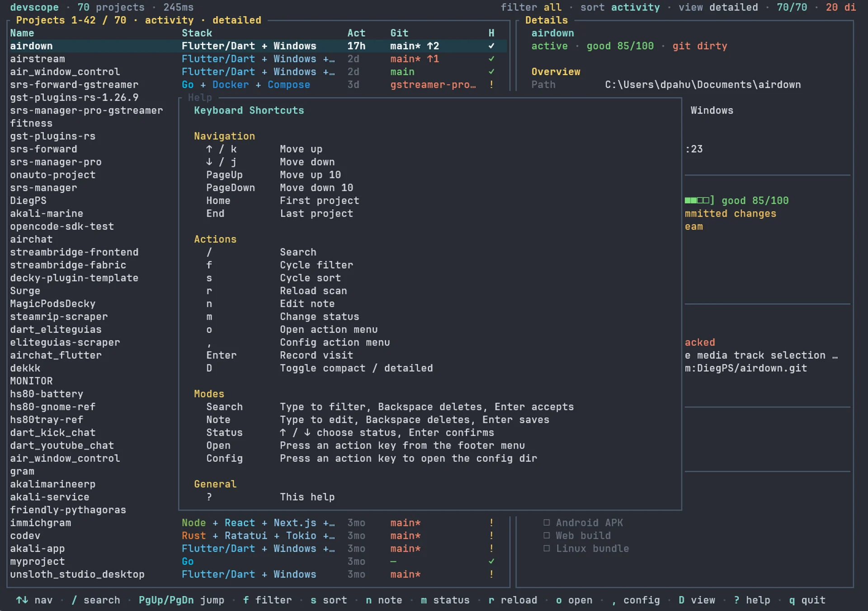The image size is (868, 611).
Task: Click the warning mark on unsloth_studio_desktop row
Action: pyautogui.click(x=491, y=574)
